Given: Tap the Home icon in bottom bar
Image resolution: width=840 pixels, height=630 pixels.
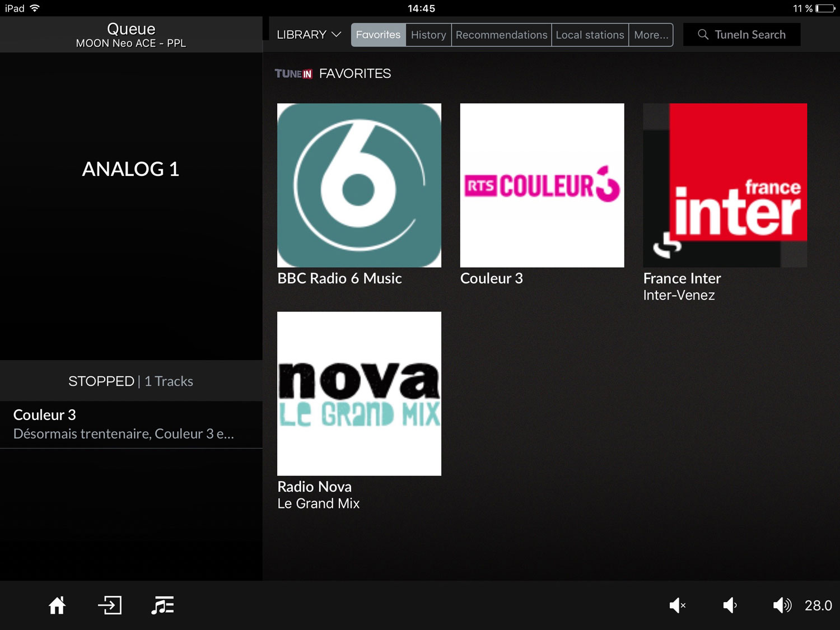Looking at the screenshot, I should [57, 605].
